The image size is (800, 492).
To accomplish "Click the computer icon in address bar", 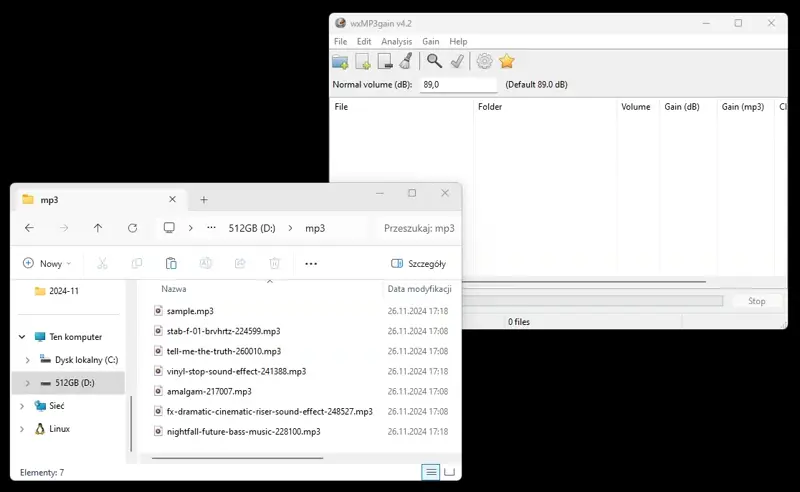I will click(x=169, y=228).
